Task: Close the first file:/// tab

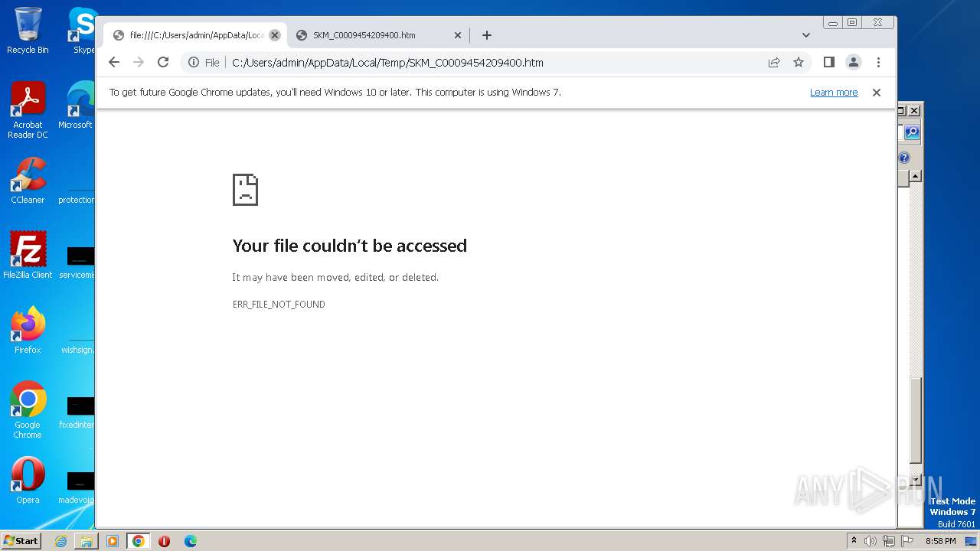Action: pos(275,35)
